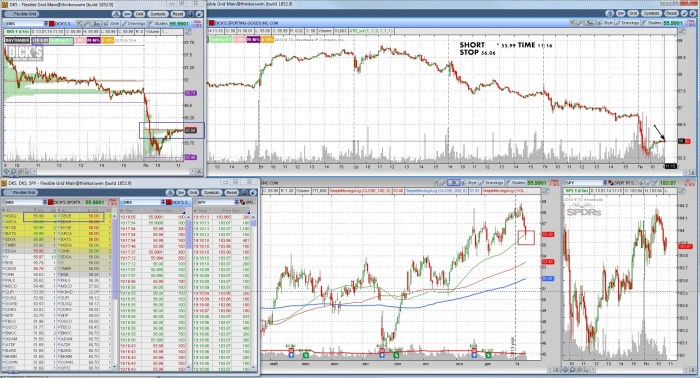Image resolution: width=700 pixels, height=378 pixels.
Task: Open the Style menu in the top-left DKS chart
Action: click(x=112, y=24)
